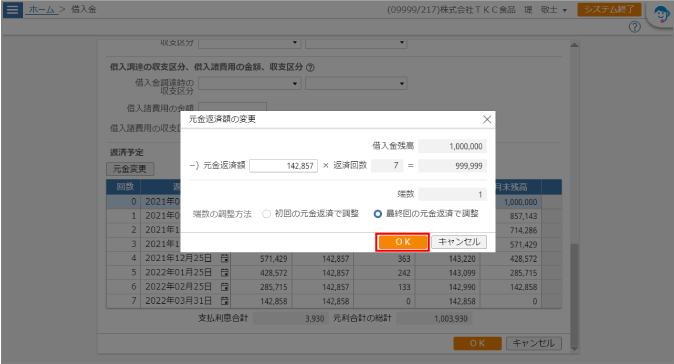Viewport: 674px width, 364px height.
Task: Go to ホーム breadcrumb link
Action: tap(42, 9)
